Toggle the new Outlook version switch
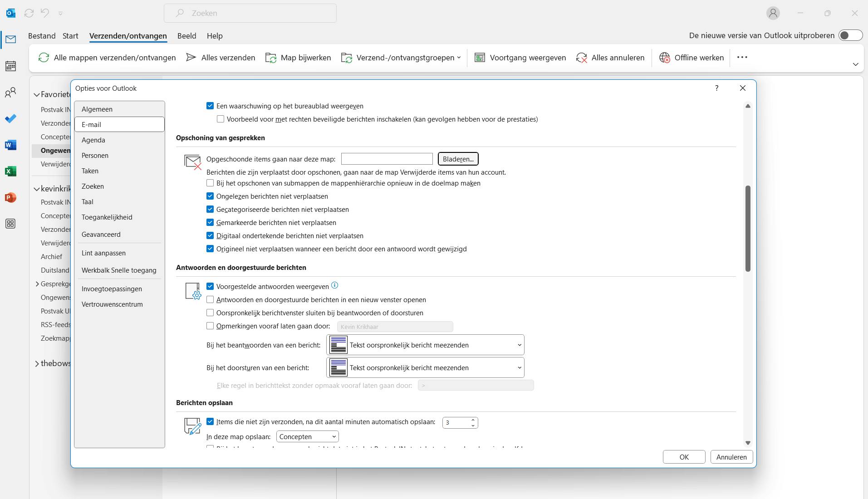 pos(850,35)
